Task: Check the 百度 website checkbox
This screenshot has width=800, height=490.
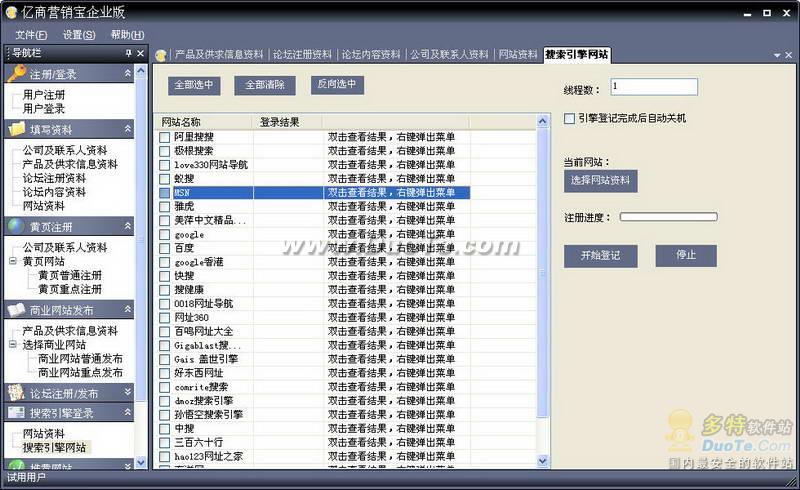Action: (x=165, y=249)
